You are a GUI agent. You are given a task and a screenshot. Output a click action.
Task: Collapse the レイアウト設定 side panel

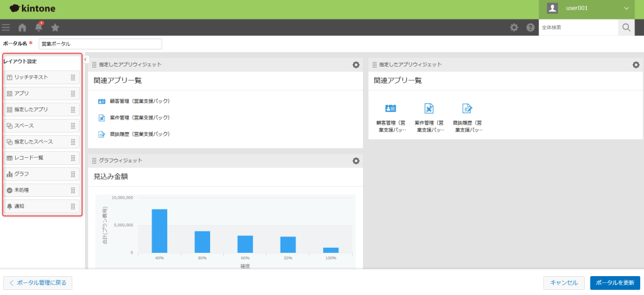[86, 59]
